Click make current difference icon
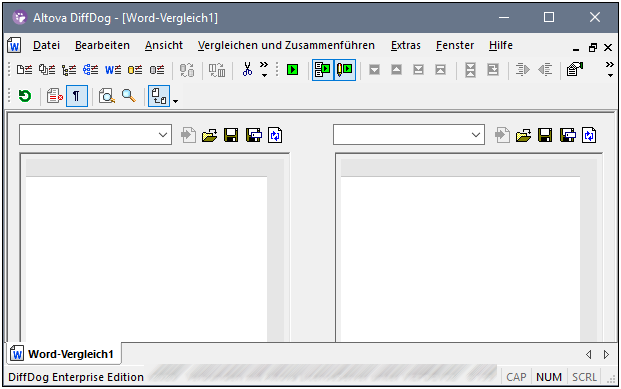Image resolution: width=621 pixels, height=389 pixels. [x=493, y=70]
